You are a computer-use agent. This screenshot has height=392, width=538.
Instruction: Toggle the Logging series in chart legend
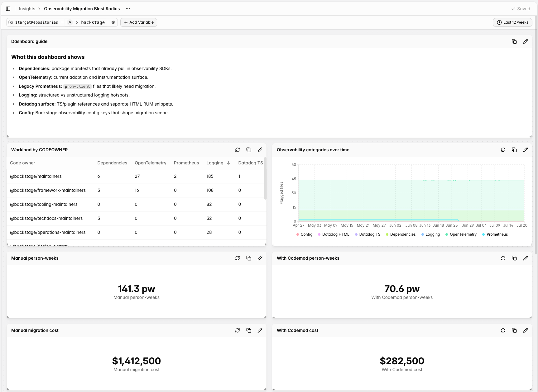point(430,234)
